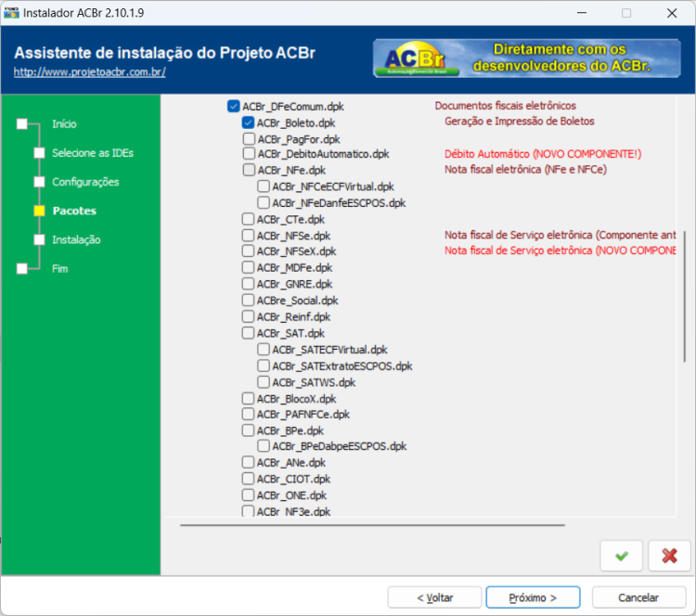
Task: Check the ACBr_NFCeECFVirtual.dpk box
Action: click(x=264, y=186)
